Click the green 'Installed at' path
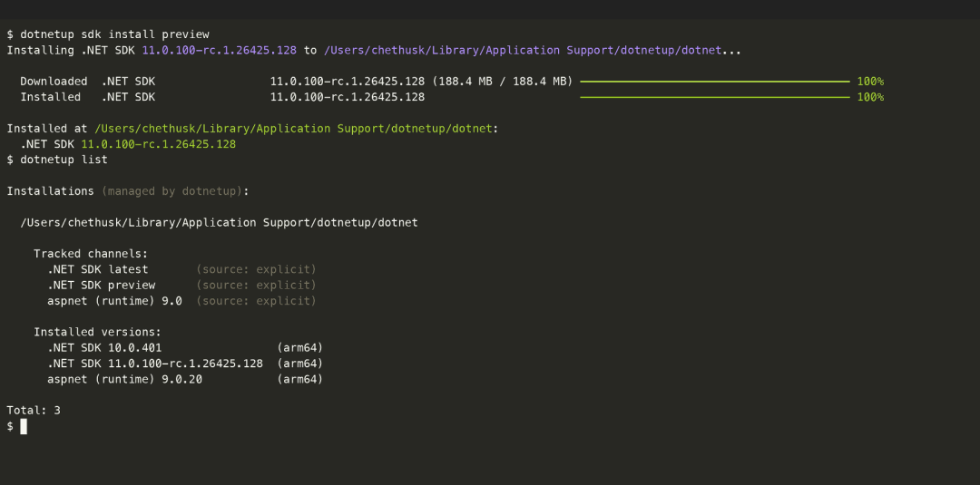 [x=294, y=129]
